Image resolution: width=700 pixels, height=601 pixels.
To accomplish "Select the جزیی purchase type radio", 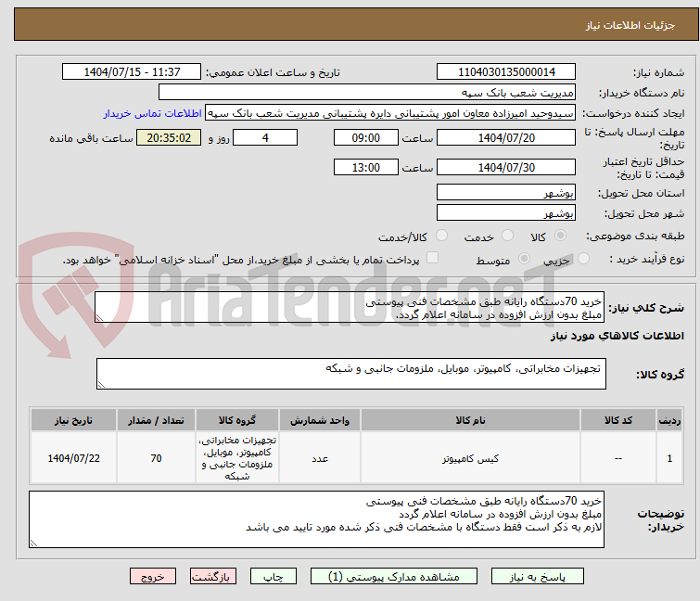I will [x=583, y=259].
